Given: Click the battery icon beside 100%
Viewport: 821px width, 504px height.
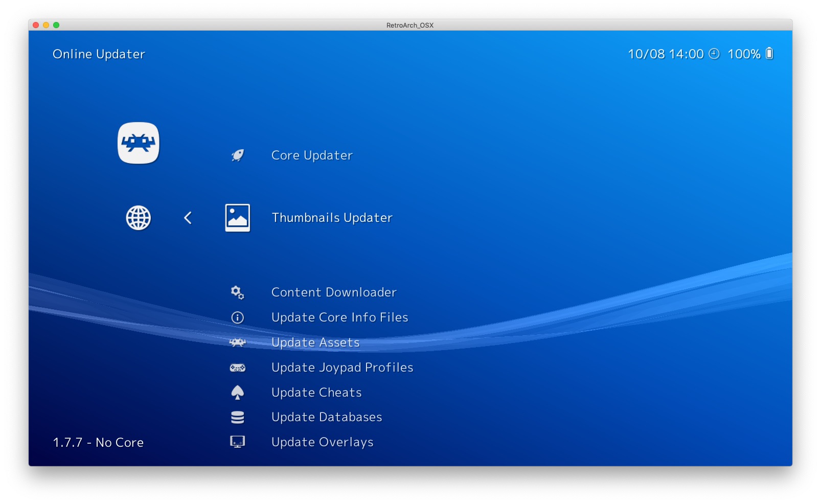Looking at the screenshot, I should [769, 53].
